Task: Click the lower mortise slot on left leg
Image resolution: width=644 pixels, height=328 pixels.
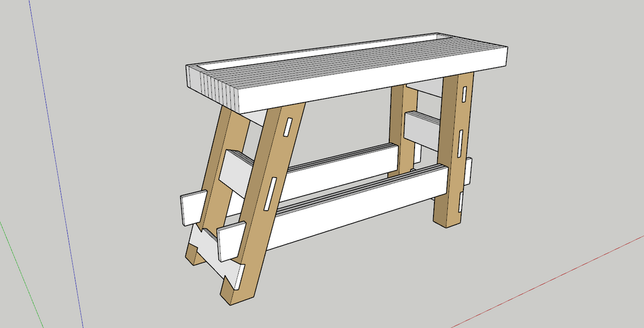Action: click(x=270, y=194)
